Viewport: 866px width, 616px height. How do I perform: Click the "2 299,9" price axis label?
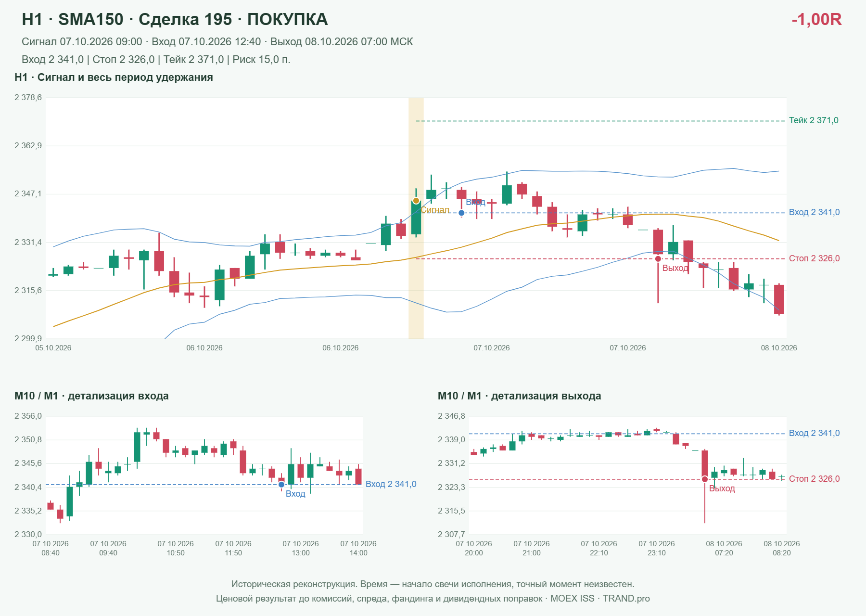click(x=28, y=339)
